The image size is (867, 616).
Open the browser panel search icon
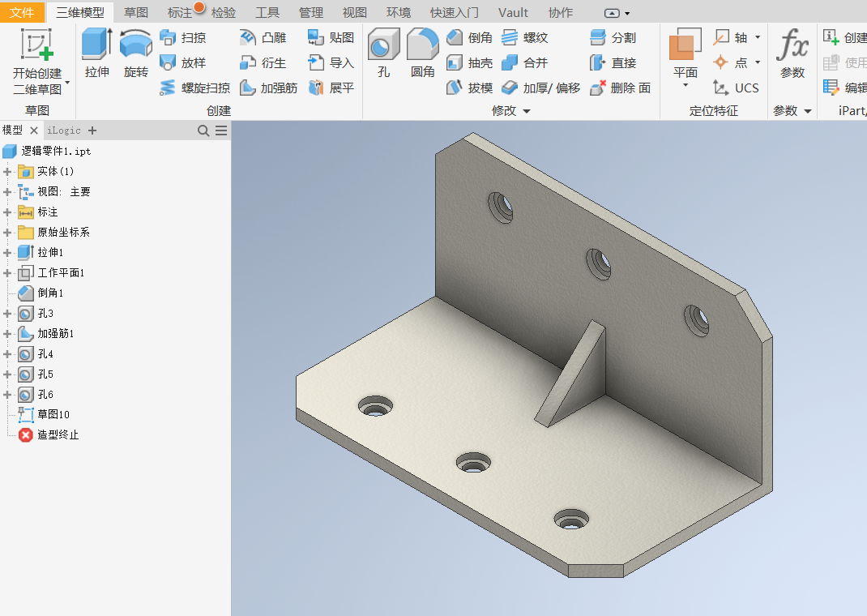203,130
